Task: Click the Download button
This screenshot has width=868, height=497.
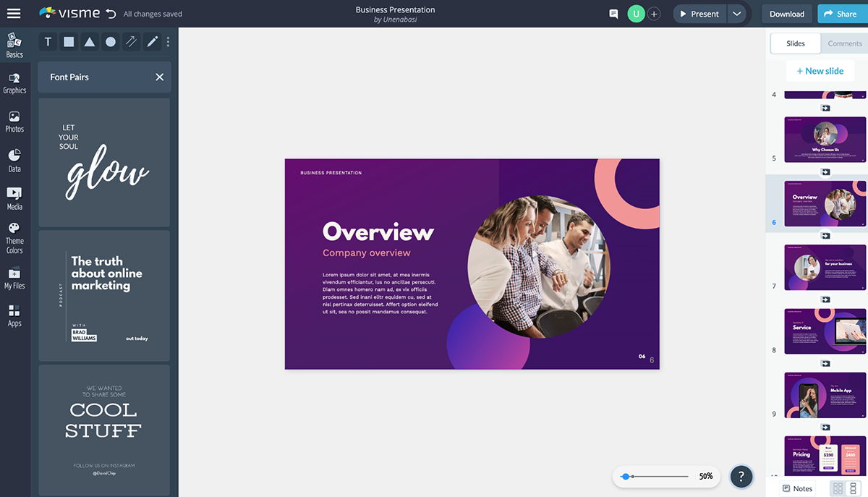Action: (786, 14)
